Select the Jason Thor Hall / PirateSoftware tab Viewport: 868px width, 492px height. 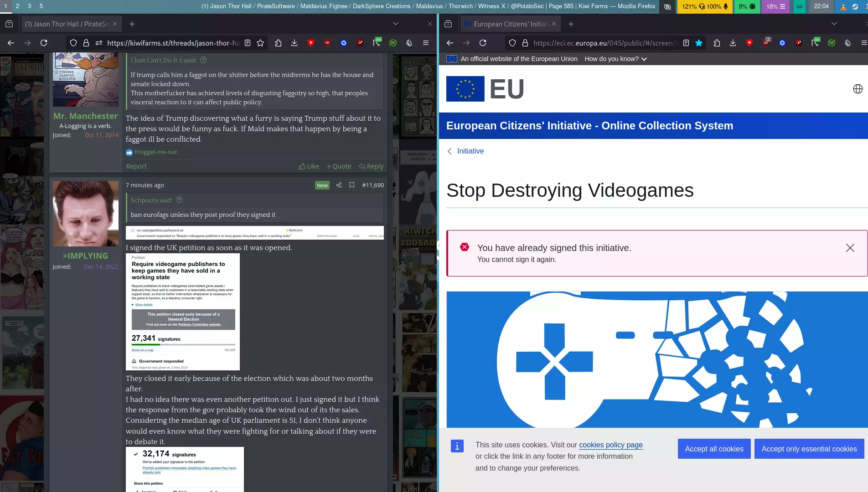[x=67, y=24]
